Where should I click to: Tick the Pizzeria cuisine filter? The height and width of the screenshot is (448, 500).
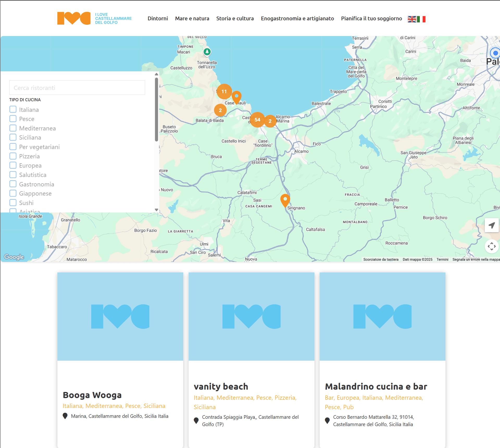coord(13,156)
